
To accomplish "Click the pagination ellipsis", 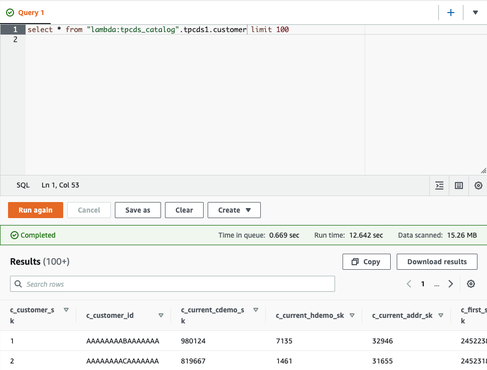I will tap(437, 285).
